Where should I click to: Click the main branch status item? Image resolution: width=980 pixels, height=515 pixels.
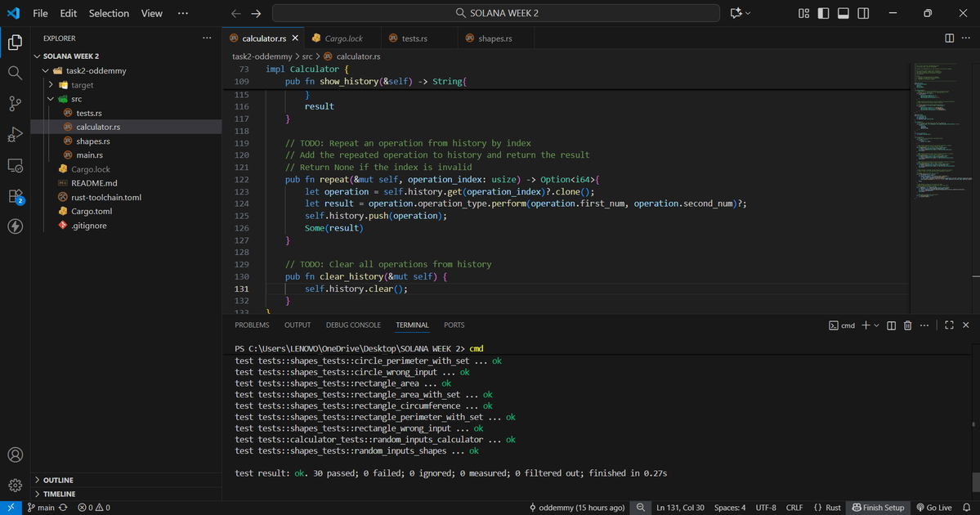click(41, 508)
